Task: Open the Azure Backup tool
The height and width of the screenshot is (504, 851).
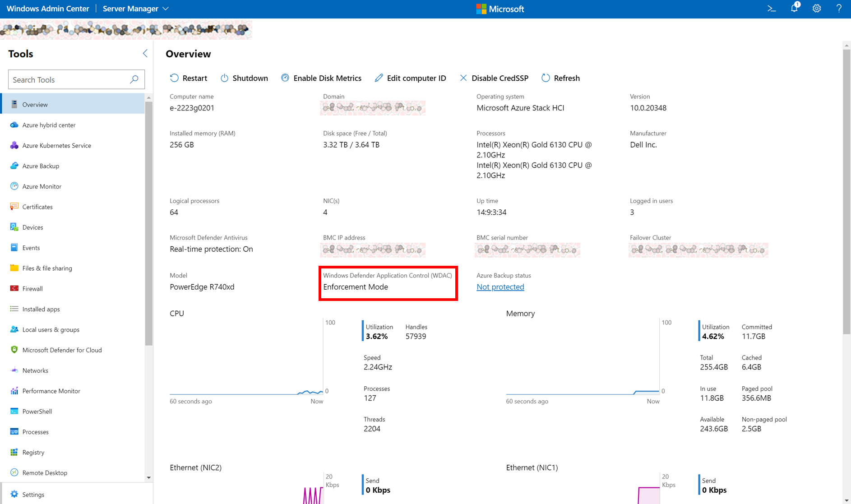Action: 41,166
